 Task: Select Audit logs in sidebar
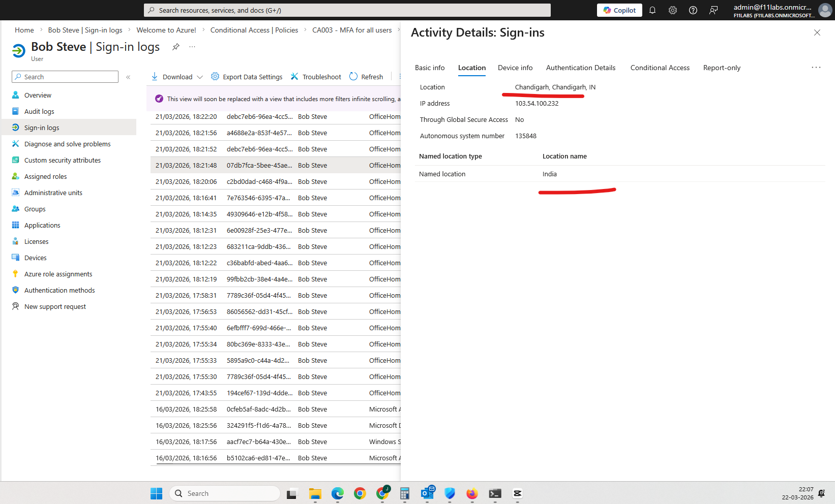39,111
